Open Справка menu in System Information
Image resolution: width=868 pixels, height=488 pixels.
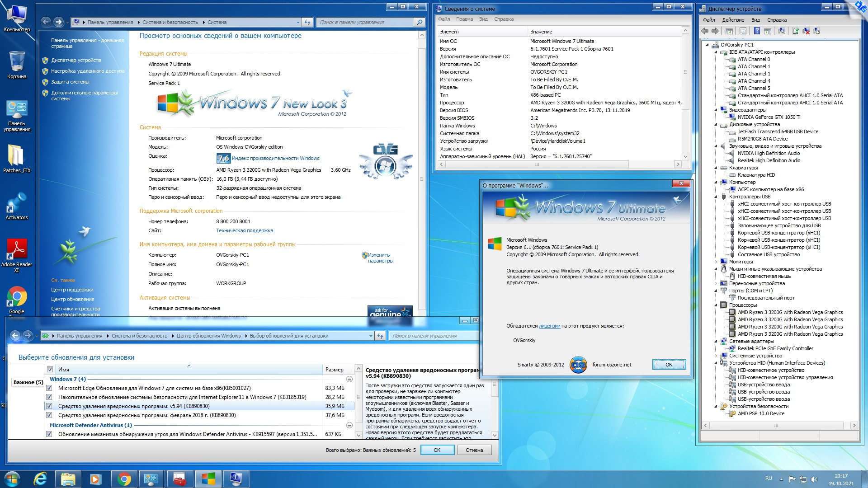pyautogui.click(x=504, y=19)
